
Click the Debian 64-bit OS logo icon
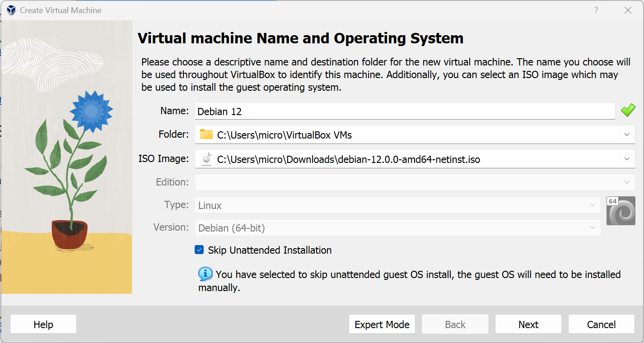621,211
